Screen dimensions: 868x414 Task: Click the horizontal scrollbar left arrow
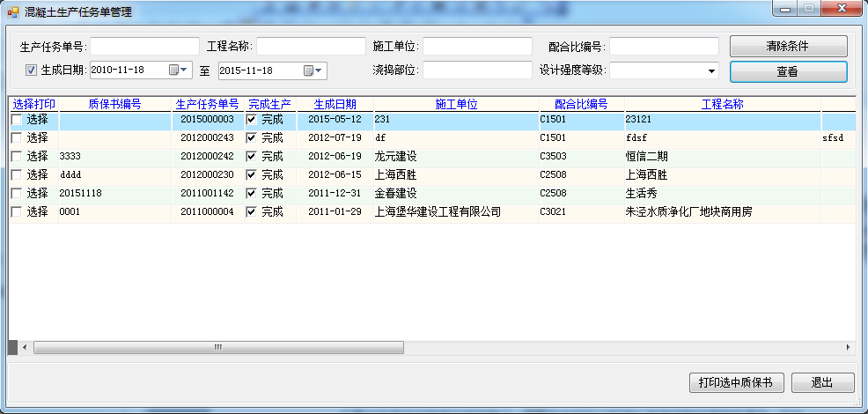click(x=24, y=348)
